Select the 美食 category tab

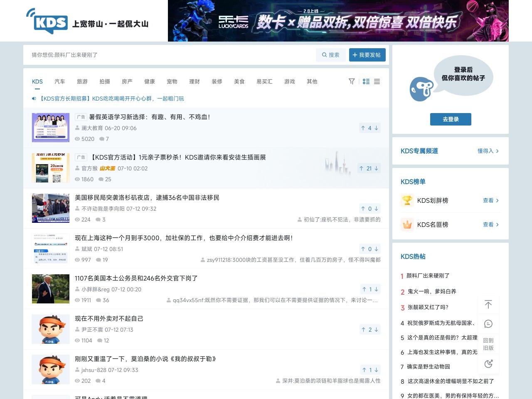[239, 81]
